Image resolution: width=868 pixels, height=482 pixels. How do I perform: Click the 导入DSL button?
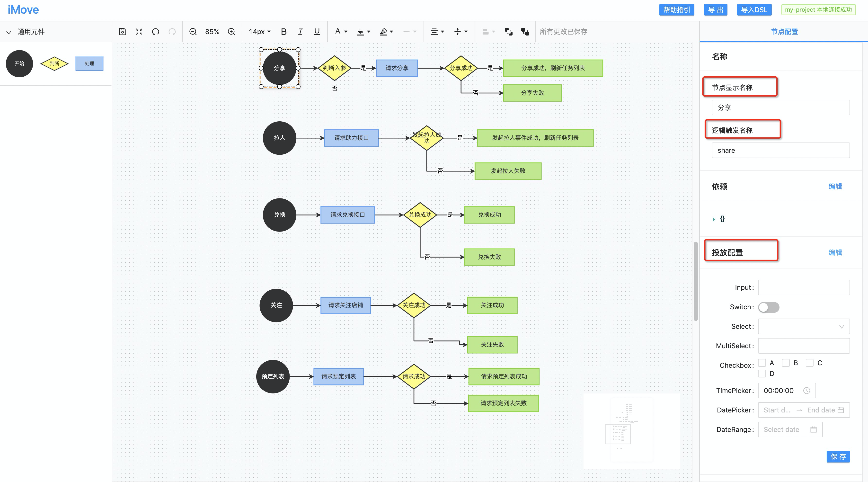pyautogui.click(x=754, y=10)
